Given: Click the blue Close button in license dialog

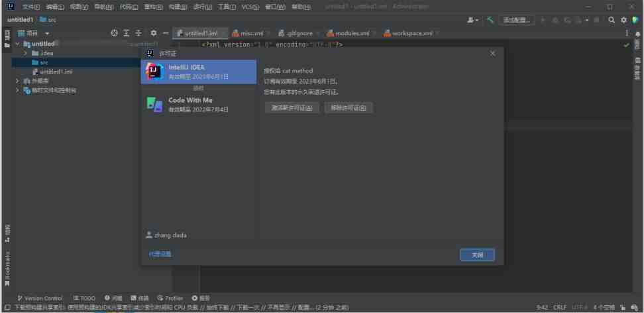Looking at the screenshot, I should [x=477, y=255].
